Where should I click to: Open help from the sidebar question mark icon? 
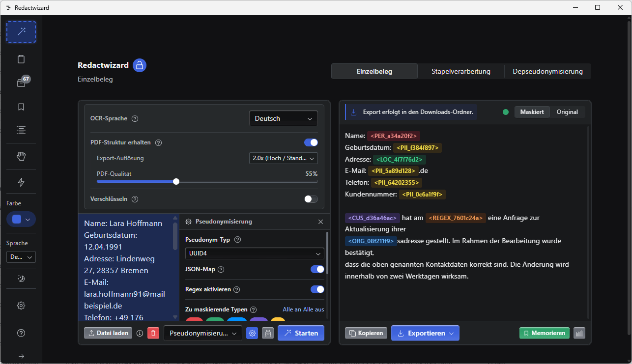click(x=21, y=333)
